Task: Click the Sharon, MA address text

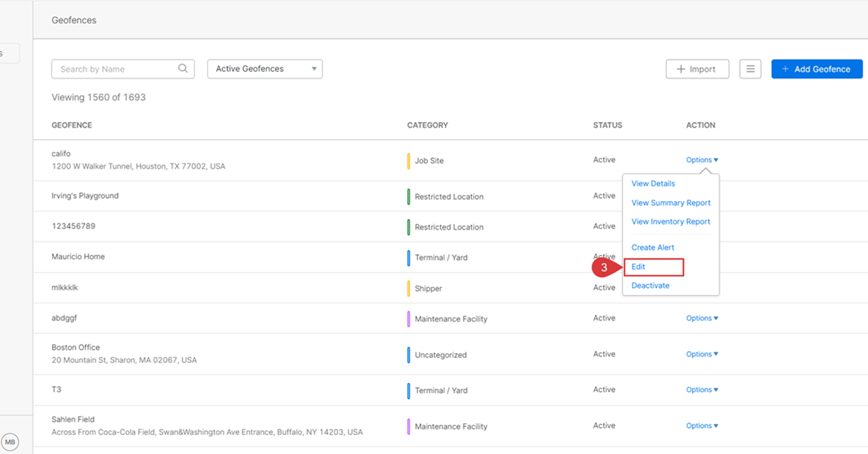Action: click(124, 360)
